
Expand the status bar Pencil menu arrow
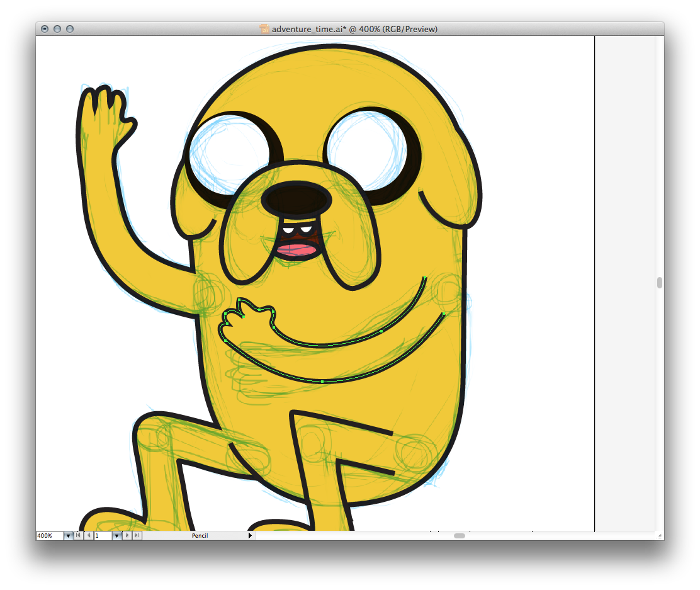point(250,536)
